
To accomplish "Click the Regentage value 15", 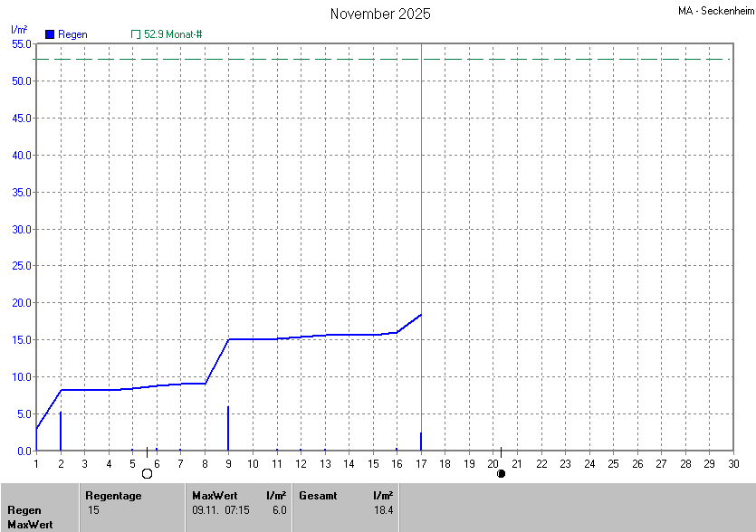I will point(93,510).
